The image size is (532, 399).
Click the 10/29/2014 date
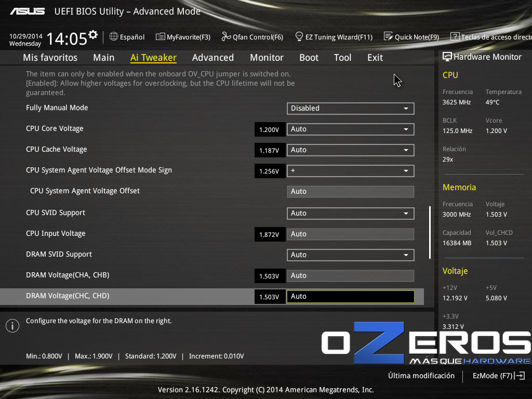tap(26, 36)
